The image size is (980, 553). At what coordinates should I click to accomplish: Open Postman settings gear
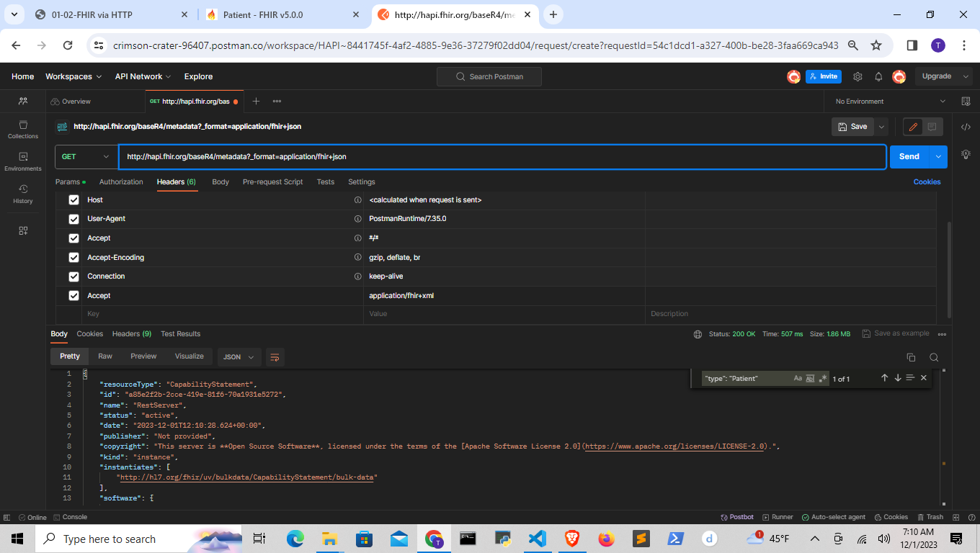click(857, 76)
